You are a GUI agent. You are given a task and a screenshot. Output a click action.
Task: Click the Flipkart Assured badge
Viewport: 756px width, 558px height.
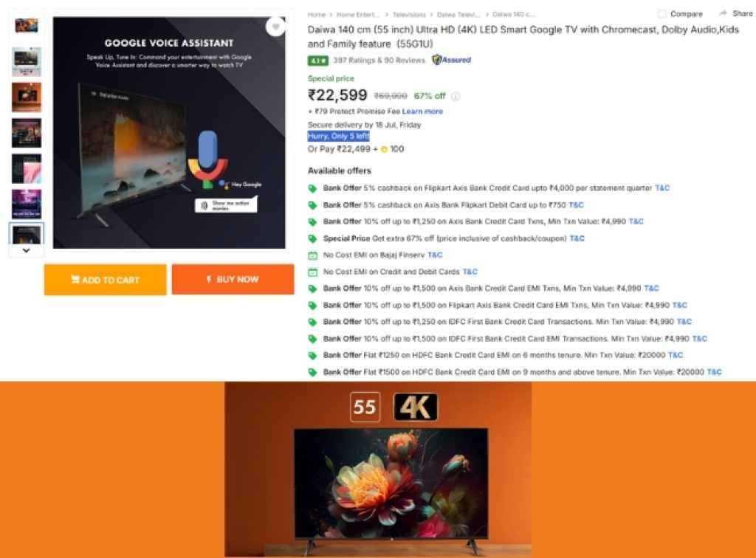coord(451,60)
